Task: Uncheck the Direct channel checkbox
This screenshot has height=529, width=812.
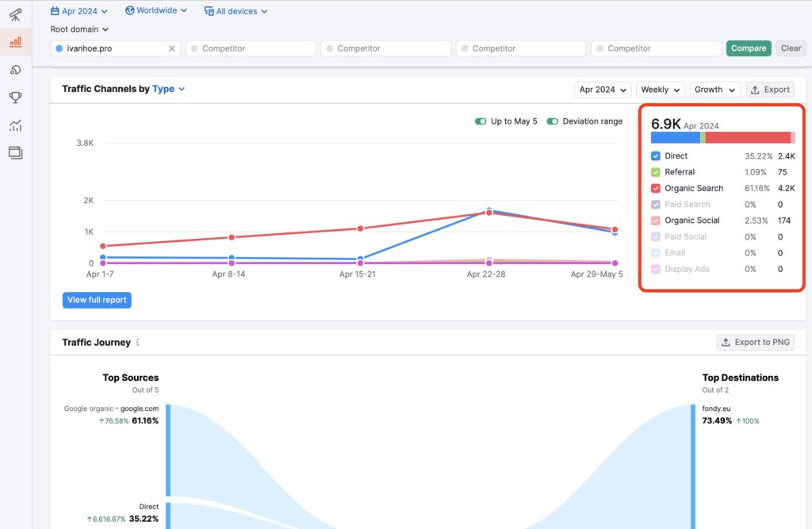Action: click(656, 156)
